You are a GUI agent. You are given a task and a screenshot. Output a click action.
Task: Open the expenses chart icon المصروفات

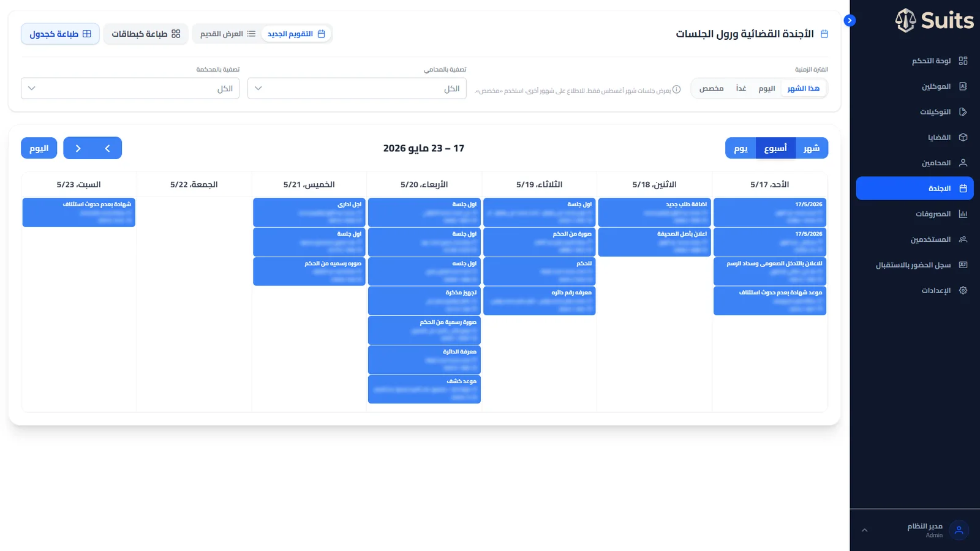coord(963,214)
